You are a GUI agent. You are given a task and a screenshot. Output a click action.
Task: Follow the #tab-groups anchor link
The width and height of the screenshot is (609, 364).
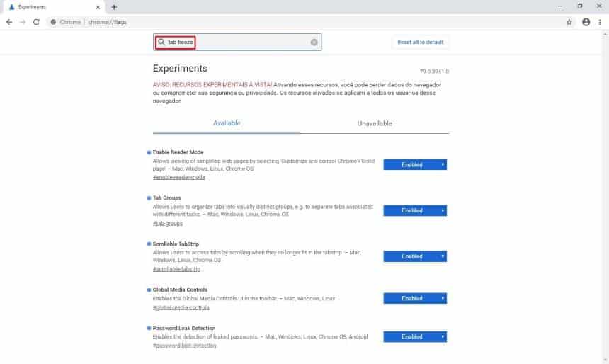[x=168, y=223]
